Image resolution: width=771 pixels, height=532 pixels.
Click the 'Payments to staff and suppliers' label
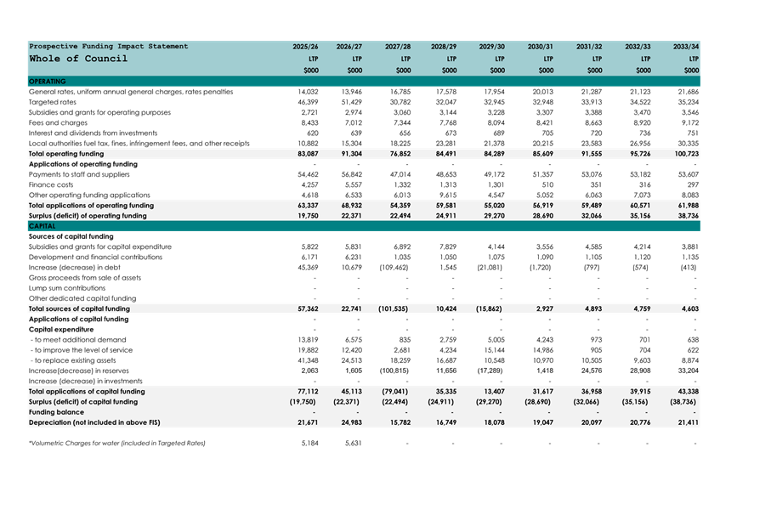coord(79,174)
